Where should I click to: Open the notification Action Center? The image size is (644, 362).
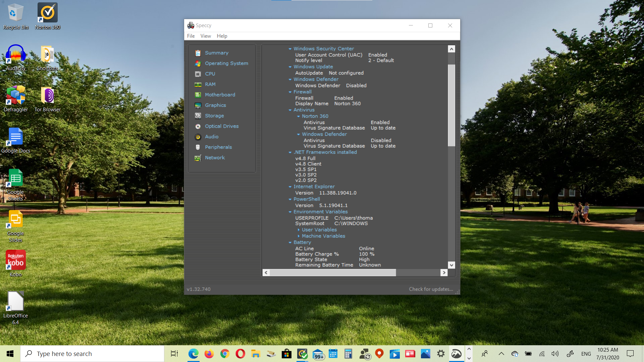pos(630,354)
